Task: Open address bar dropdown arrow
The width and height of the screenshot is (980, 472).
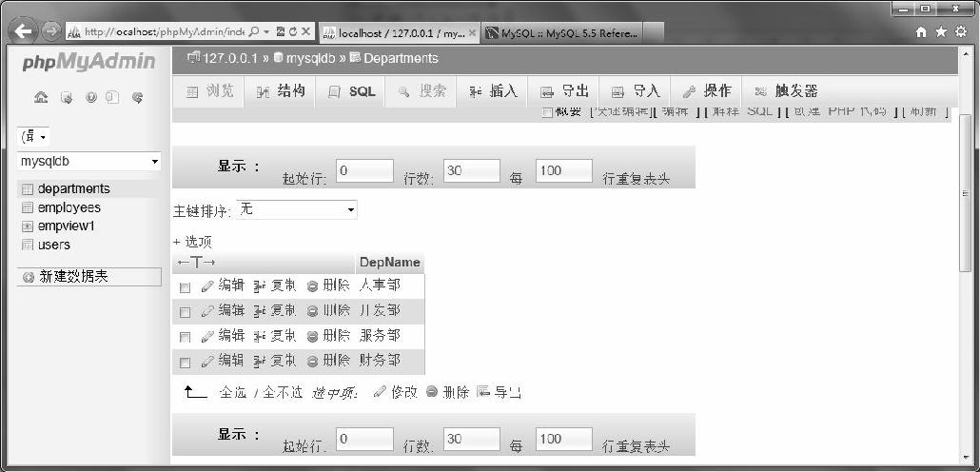Action: tap(266, 31)
